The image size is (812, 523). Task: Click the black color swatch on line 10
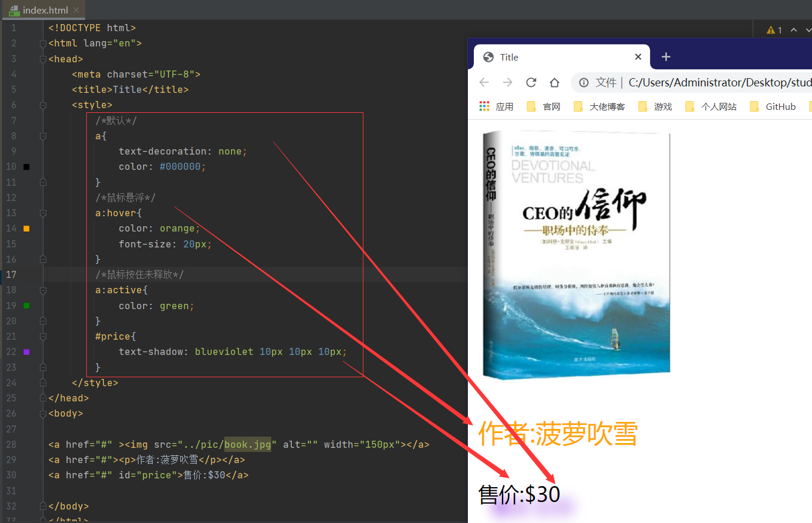[26, 167]
